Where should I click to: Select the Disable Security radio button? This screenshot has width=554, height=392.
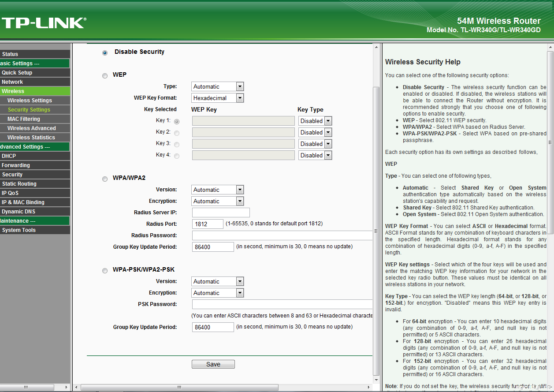click(105, 53)
